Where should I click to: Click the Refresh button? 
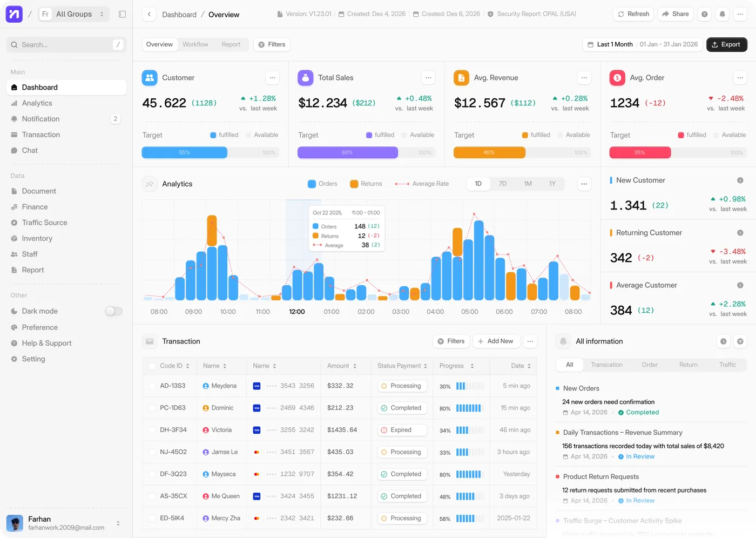pos(633,14)
